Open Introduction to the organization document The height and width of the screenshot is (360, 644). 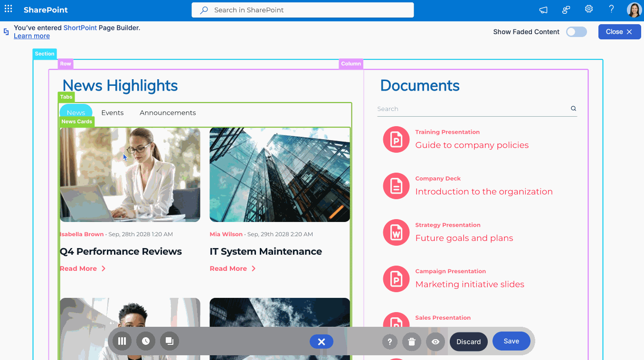tap(484, 192)
